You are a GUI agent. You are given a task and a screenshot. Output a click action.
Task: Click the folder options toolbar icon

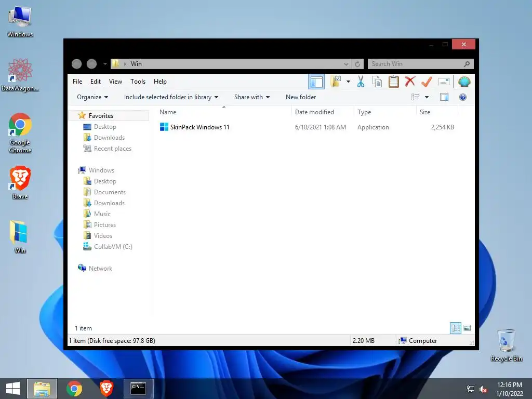[x=336, y=82]
